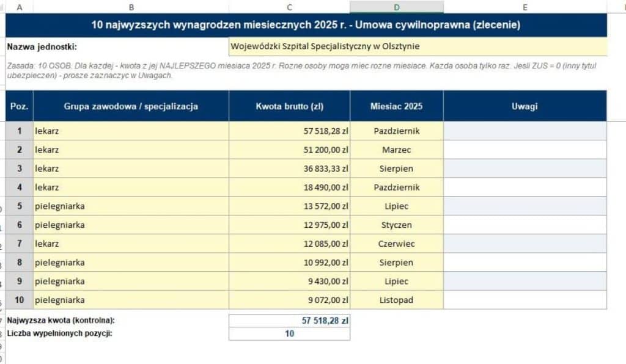
Task: Select the 51 200,00 zl amount cell
Action: (x=289, y=150)
